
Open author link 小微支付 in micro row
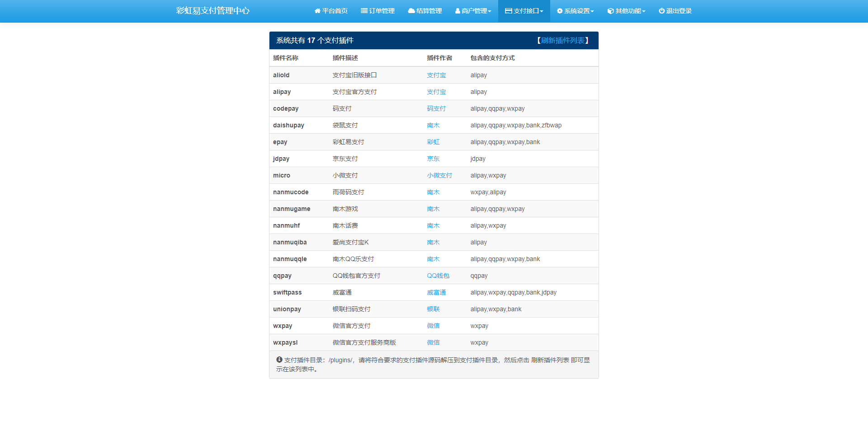439,176
